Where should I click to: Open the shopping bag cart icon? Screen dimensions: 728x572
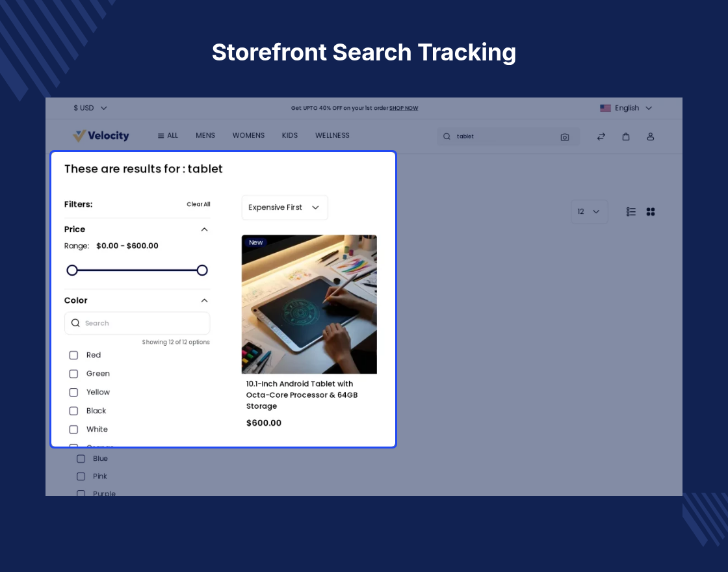point(626,136)
